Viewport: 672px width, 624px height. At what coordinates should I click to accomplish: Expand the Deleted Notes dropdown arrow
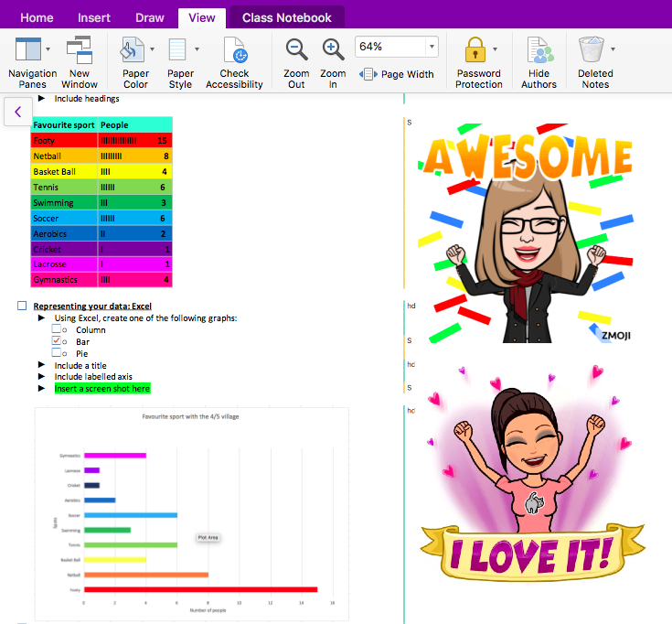tap(613, 49)
